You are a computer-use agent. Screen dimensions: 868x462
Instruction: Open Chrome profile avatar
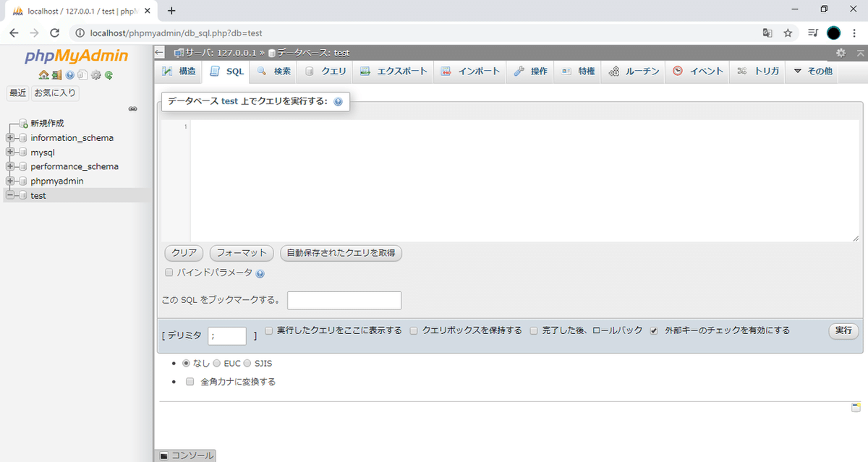pos(834,33)
